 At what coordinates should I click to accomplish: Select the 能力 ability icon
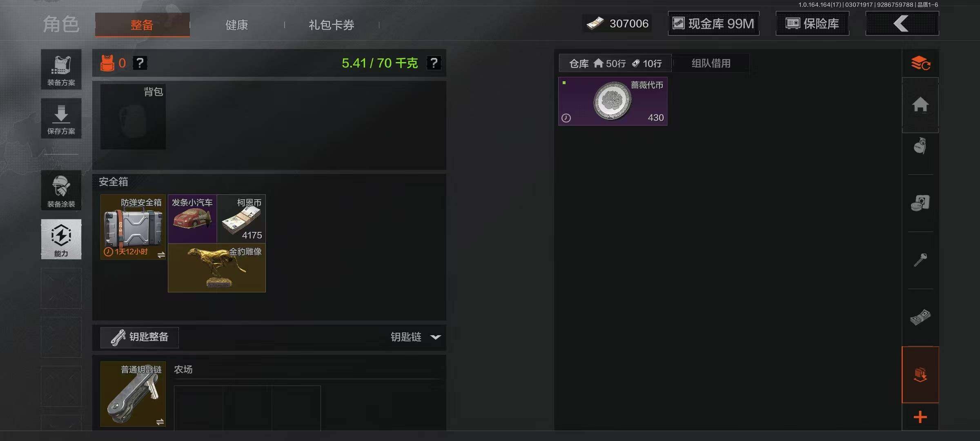tap(61, 239)
